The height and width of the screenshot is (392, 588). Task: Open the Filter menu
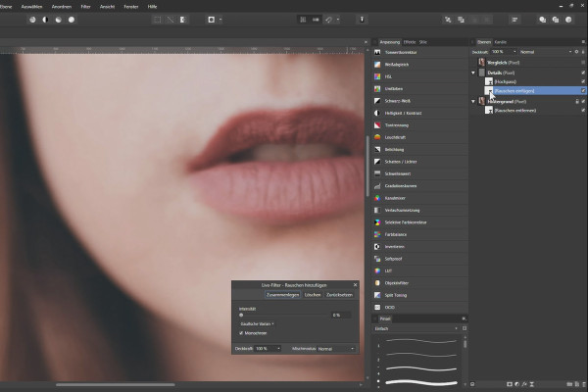pyautogui.click(x=85, y=7)
